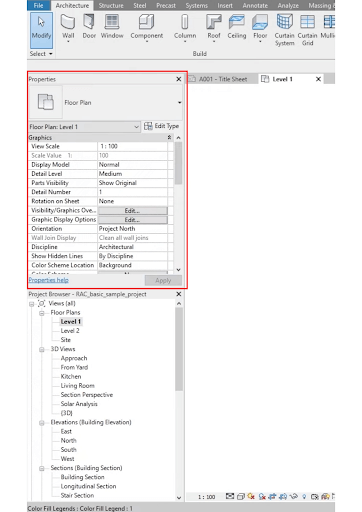
Task: Collapse the Views (all) tree node
Action: tap(32, 304)
